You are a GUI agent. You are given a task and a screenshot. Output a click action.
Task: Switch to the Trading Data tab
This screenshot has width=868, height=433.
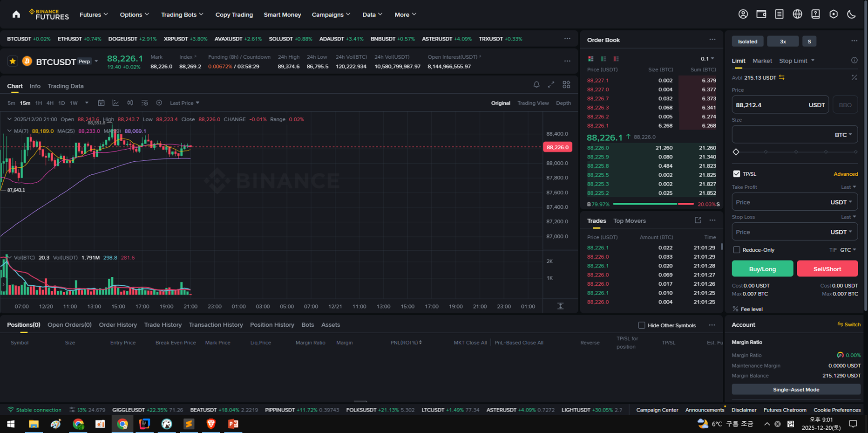click(66, 86)
